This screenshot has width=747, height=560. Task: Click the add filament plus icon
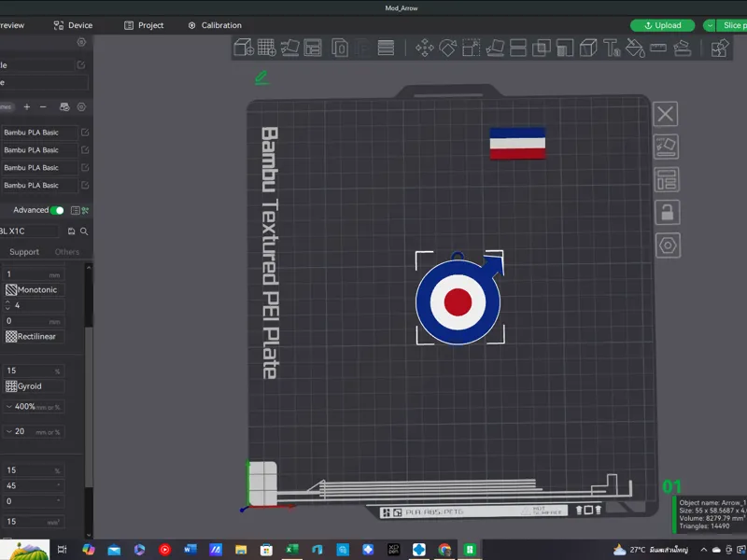click(x=27, y=106)
